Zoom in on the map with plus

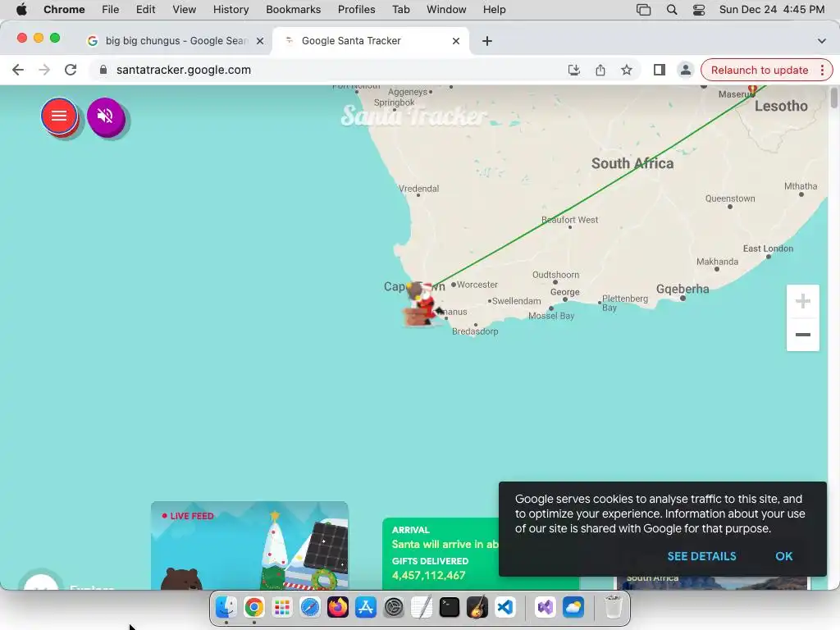click(802, 301)
